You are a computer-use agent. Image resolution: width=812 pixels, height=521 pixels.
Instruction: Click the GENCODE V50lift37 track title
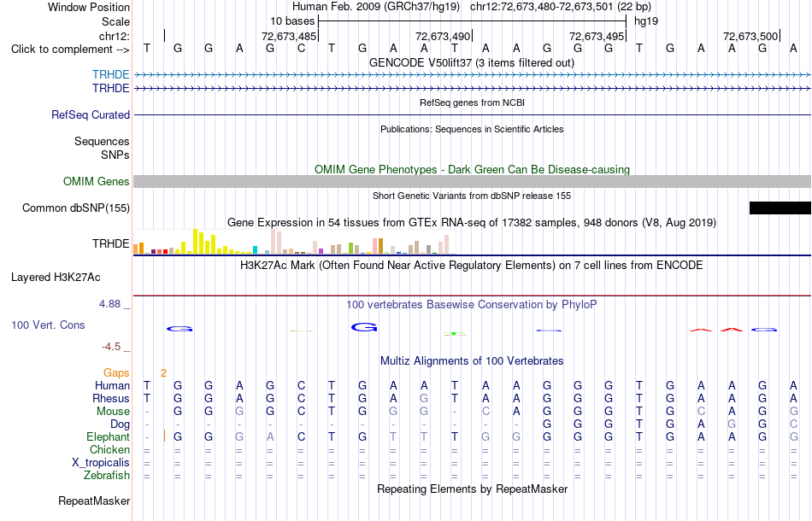[472, 63]
